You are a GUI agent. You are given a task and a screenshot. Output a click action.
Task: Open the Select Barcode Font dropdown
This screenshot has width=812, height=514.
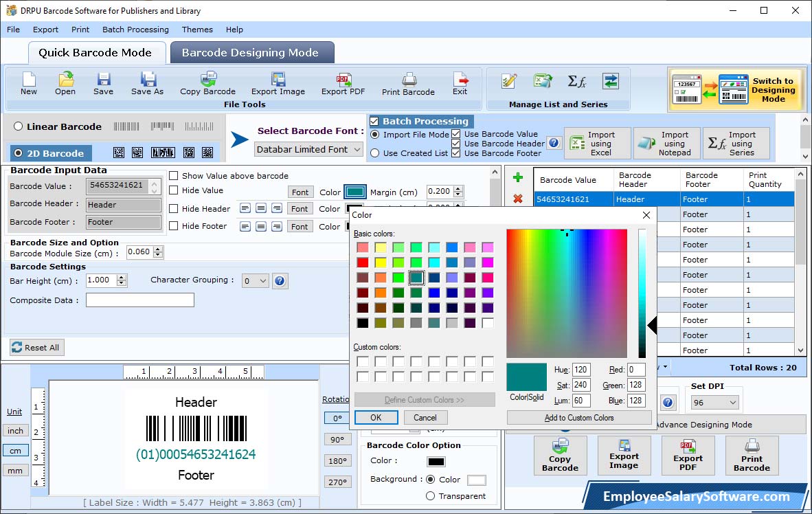308,149
